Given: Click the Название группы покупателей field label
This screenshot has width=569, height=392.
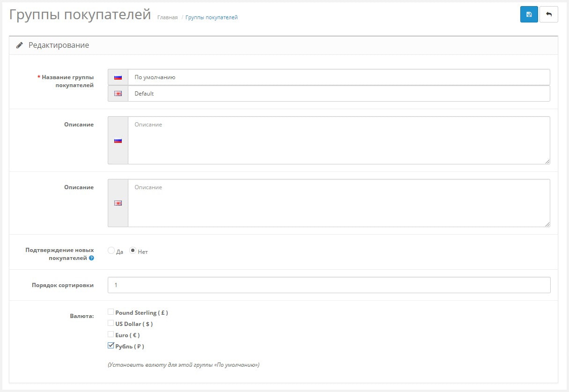Looking at the screenshot, I should (x=66, y=81).
